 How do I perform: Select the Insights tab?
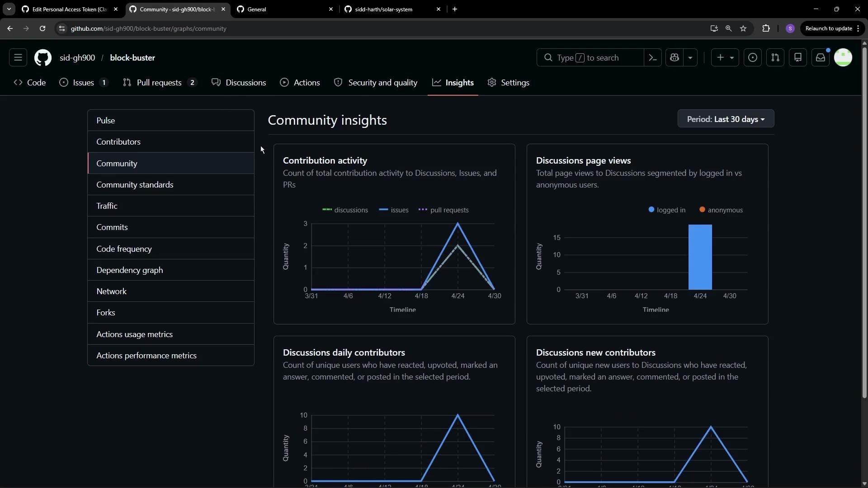[x=453, y=83]
